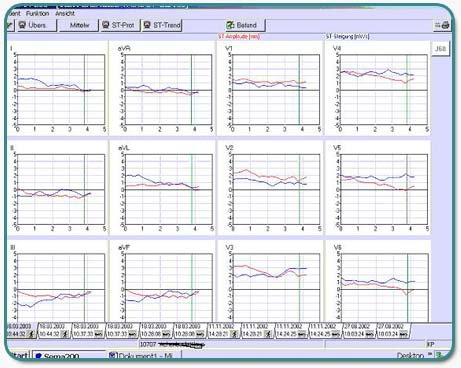The width and height of the screenshot is (461, 368).
Task: Open the ST-Trend view
Action: click(162, 25)
